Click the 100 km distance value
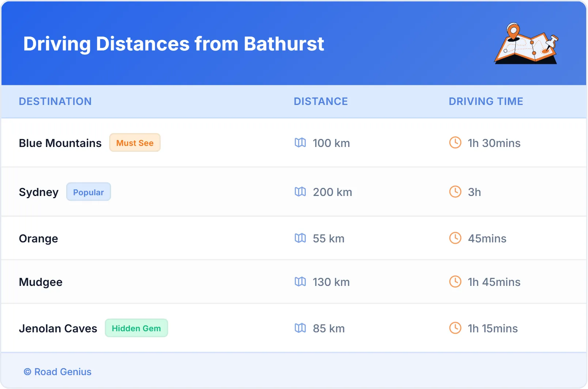The image size is (588, 389). (331, 143)
